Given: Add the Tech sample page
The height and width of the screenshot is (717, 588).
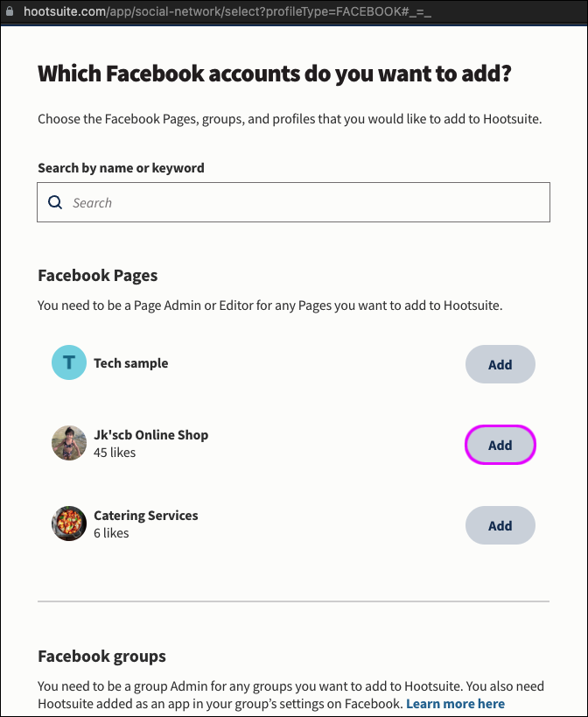Looking at the screenshot, I should 500,364.
